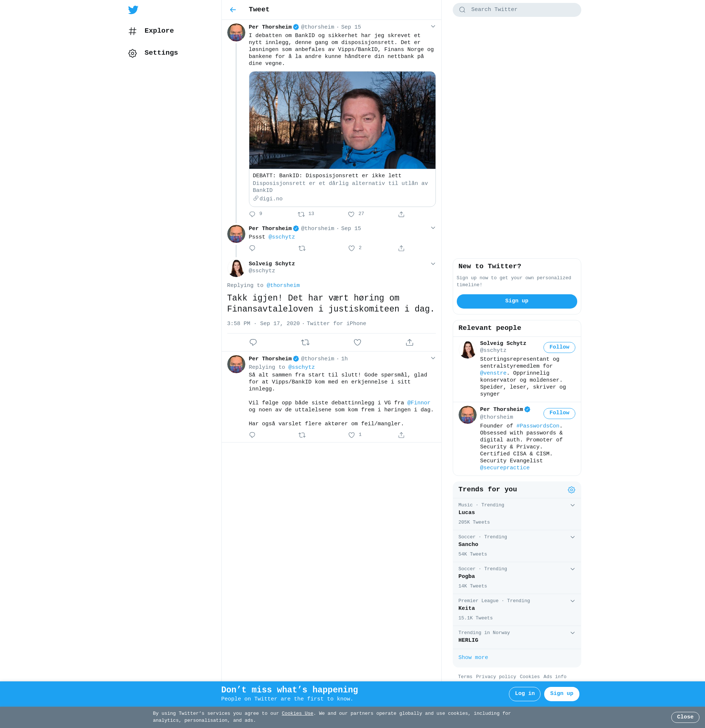The image size is (705, 728).
Task: Open @thorsheim link in Replying to
Action: coord(283,285)
